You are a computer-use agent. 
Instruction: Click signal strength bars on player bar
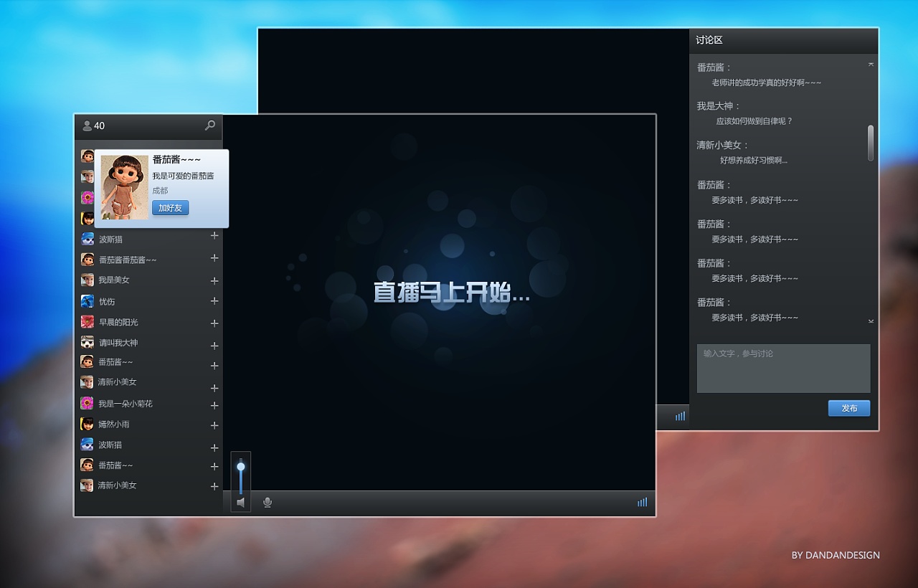point(642,502)
